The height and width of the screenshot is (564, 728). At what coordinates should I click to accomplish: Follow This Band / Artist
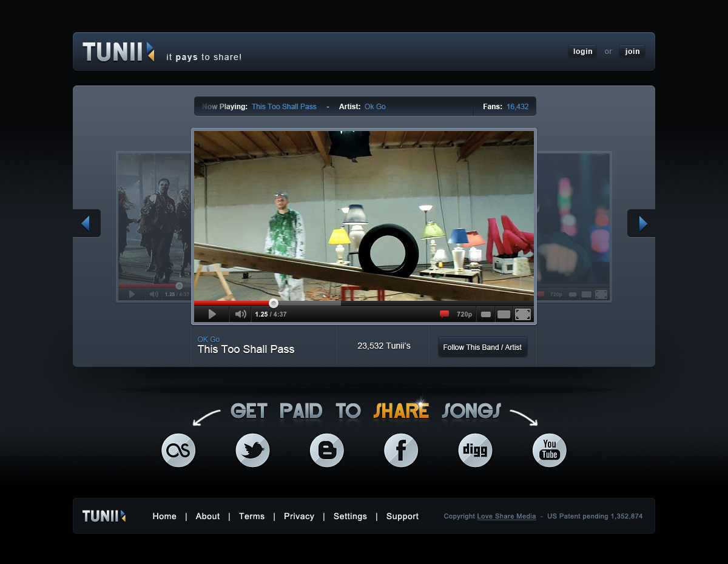click(x=482, y=347)
